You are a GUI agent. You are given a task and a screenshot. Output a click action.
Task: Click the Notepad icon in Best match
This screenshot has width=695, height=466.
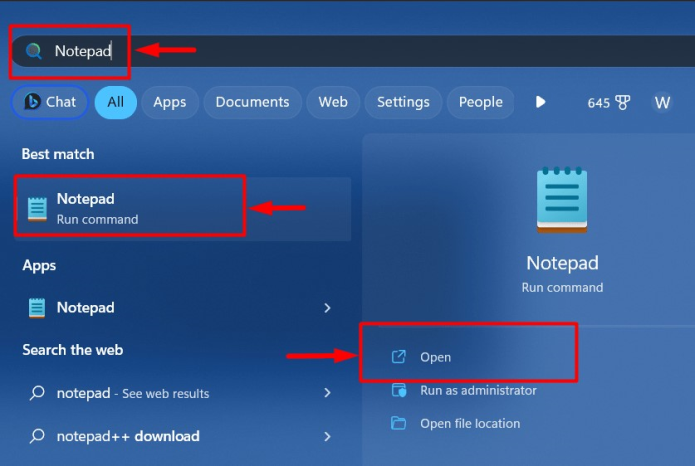37,209
